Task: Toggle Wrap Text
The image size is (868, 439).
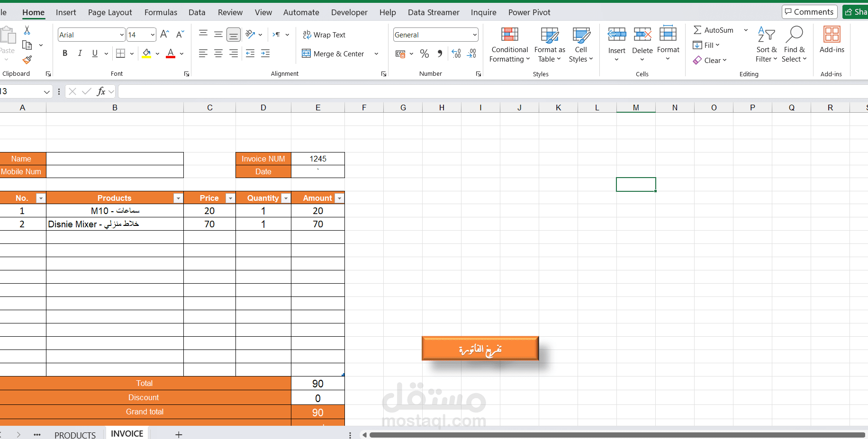Action: coord(324,35)
